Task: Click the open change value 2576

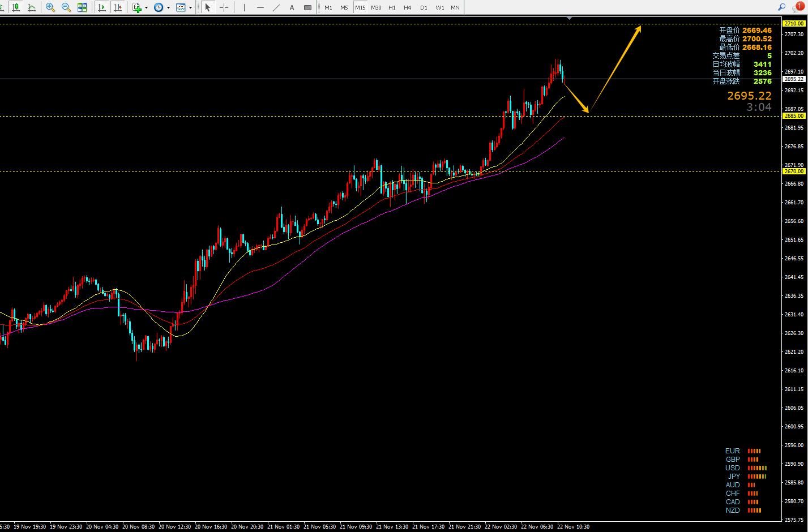Action: coord(763,81)
